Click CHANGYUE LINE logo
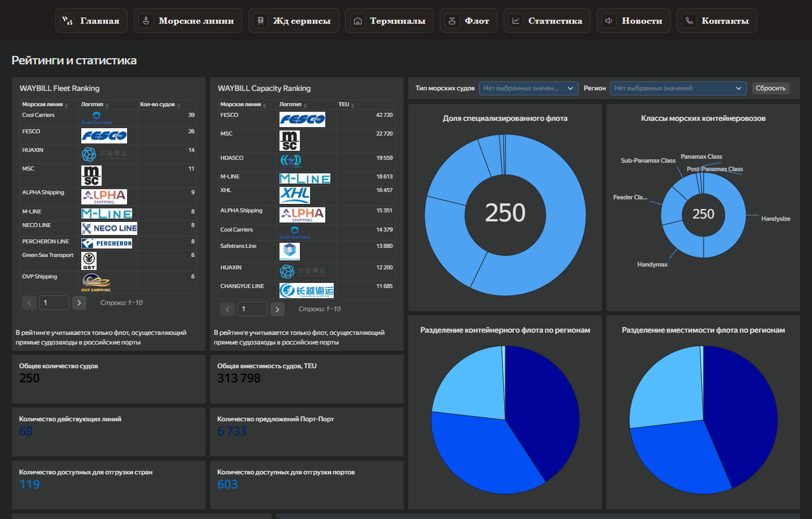This screenshot has width=812, height=519. tap(307, 290)
